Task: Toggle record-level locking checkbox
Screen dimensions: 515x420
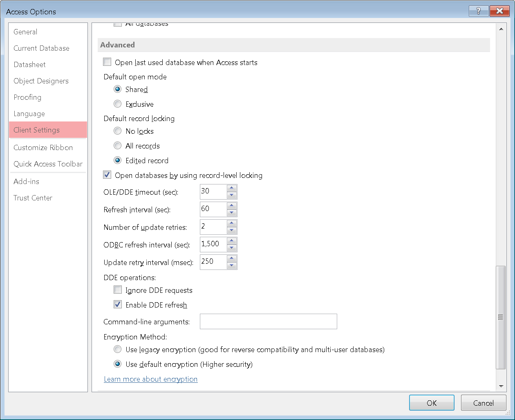Action: click(107, 175)
